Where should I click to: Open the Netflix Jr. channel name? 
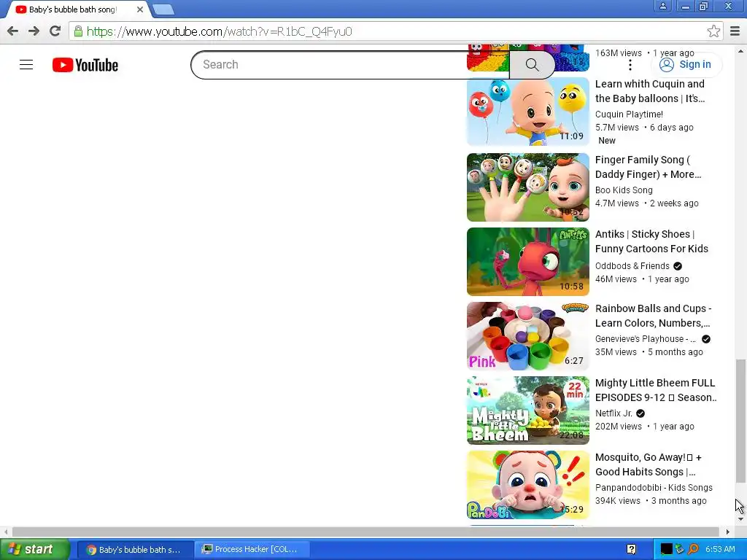614,413
